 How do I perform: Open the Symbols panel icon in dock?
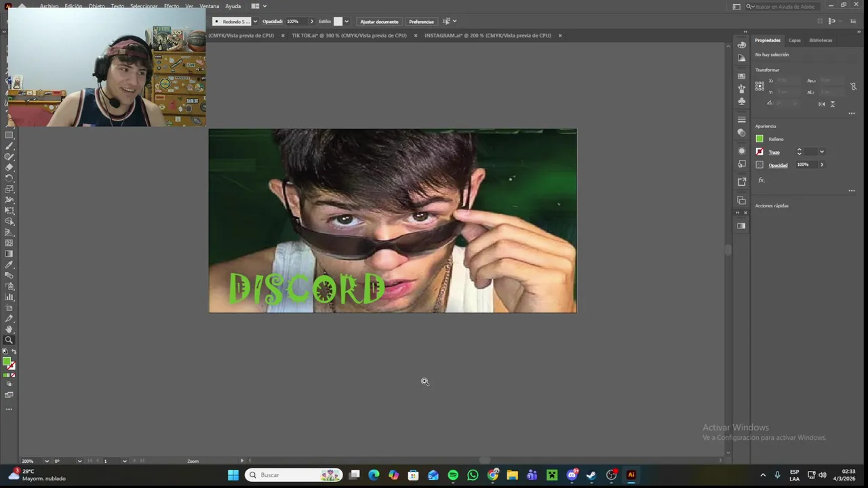click(x=741, y=101)
